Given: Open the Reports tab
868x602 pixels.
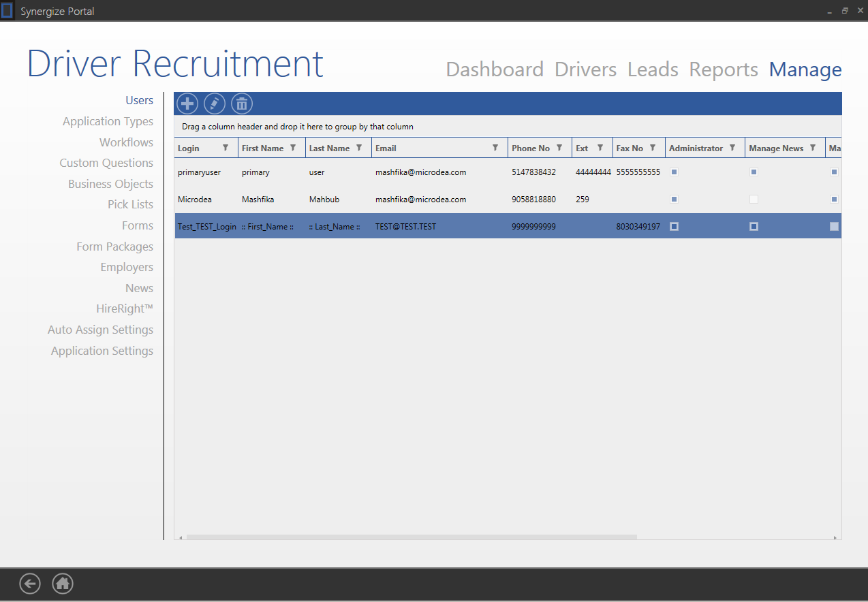Looking at the screenshot, I should tap(724, 69).
